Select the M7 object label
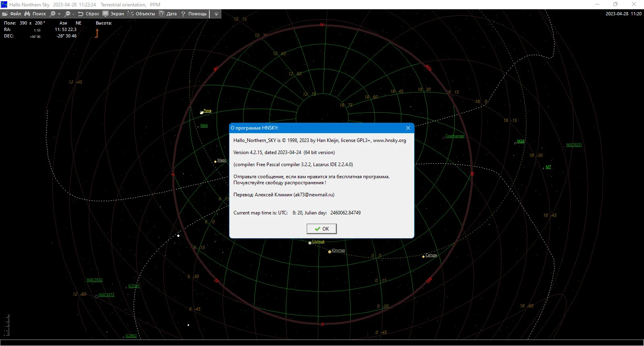 548,167
